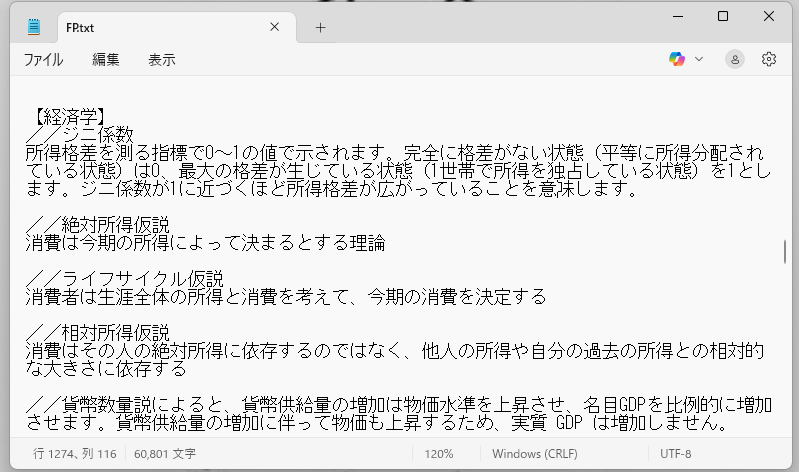The height and width of the screenshot is (472, 799).
Task: Maximize the Notepad window
Action: [723, 16]
